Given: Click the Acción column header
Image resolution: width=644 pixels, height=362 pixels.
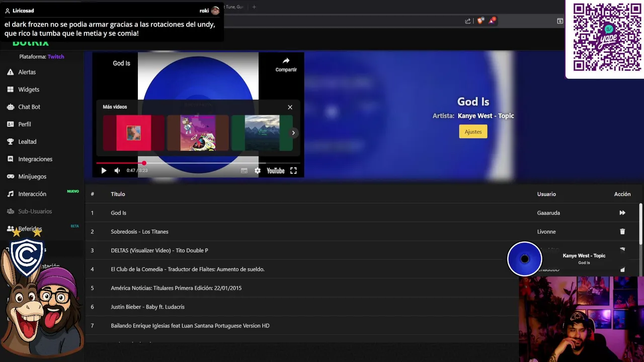Looking at the screenshot, I should pyautogui.click(x=622, y=194).
